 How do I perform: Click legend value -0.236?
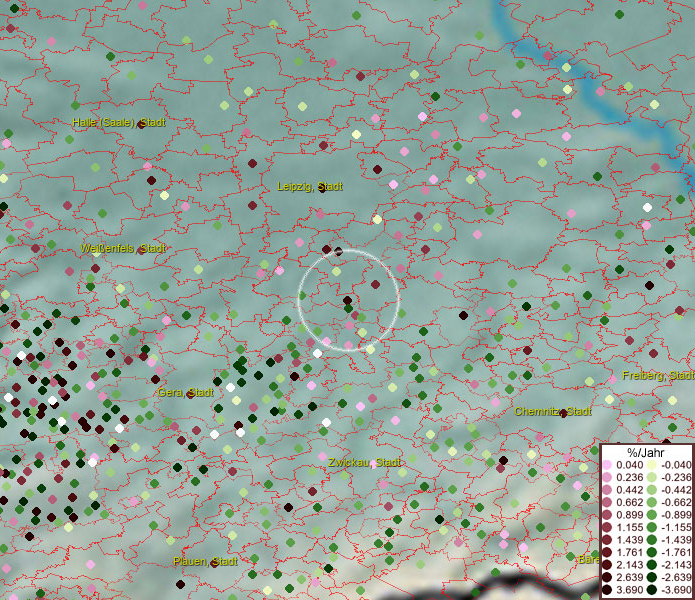[x=676, y=477]
